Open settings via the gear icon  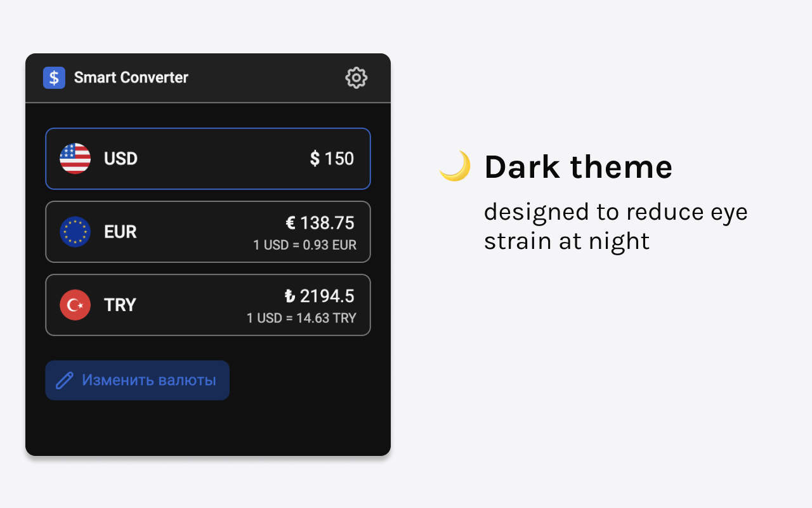[356, 77]
